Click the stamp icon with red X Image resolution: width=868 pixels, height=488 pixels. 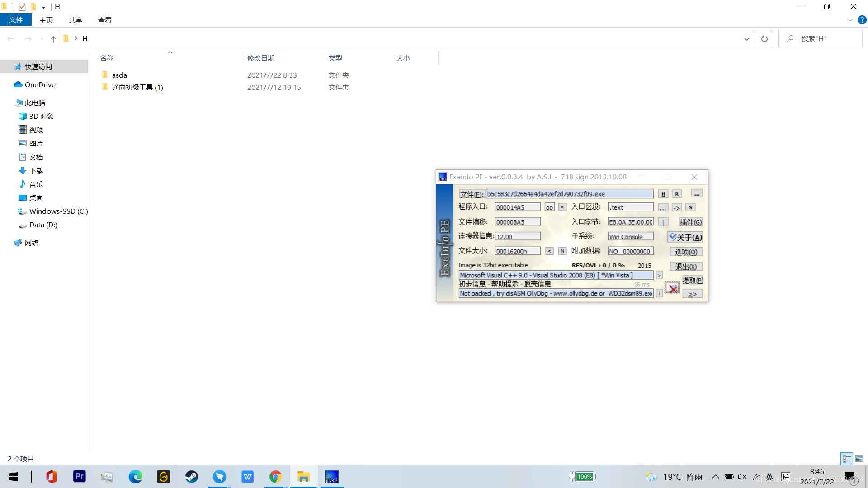(672, 288)
